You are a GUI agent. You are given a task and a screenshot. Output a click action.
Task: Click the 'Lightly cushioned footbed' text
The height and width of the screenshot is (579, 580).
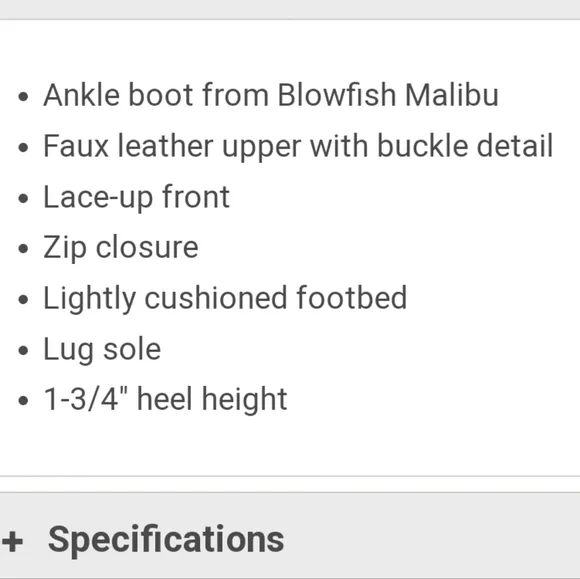point(225,298)
